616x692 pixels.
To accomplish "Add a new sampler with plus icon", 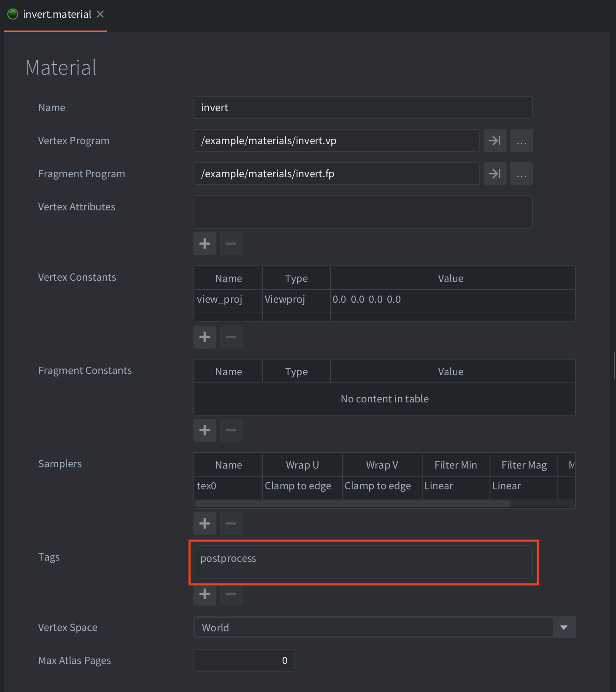I will pyautogui.click(x=205, y=524).
